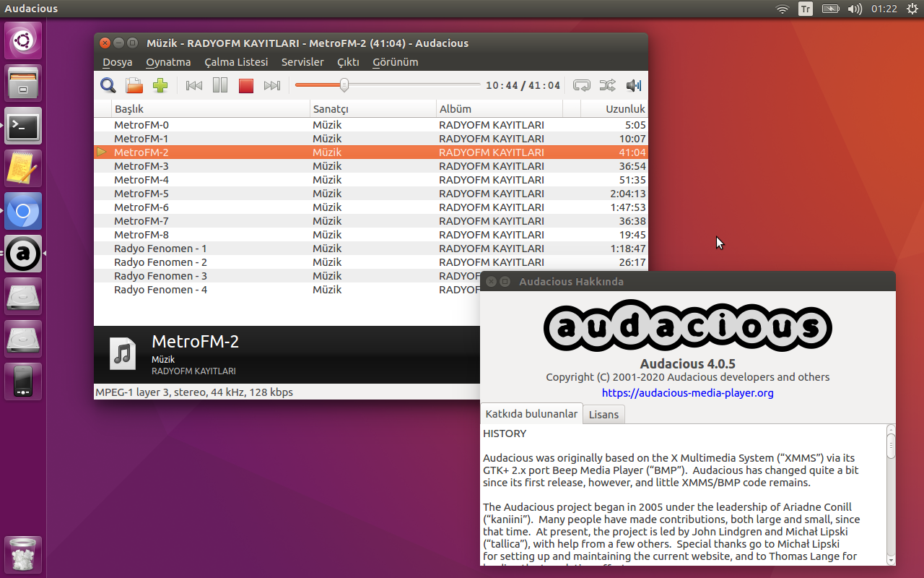Open Ubuntu Dash search from launcher
Viewport: 924px width, 578px height.
[23, 40]
